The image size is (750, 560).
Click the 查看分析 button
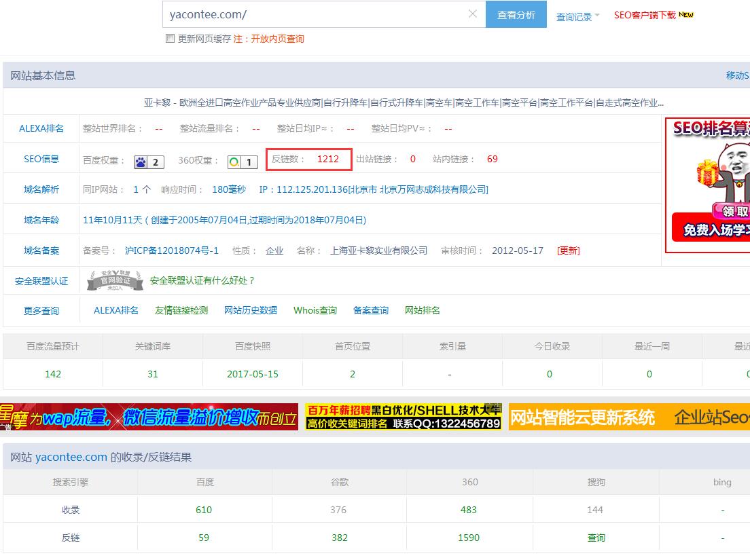(x=516, y=14)
